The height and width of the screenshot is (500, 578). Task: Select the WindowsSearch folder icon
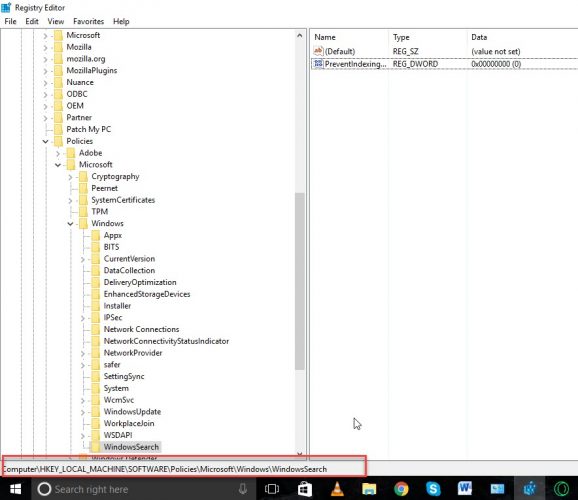(x=95, y=447)
